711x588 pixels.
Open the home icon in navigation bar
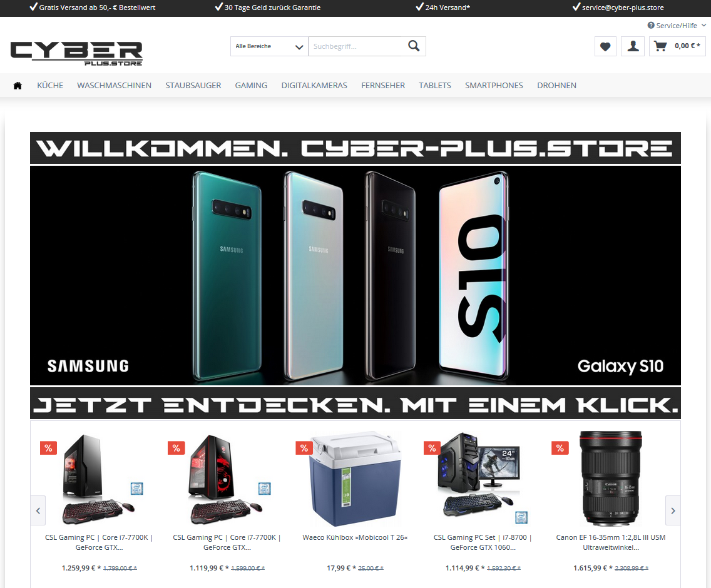click(18, 85)
